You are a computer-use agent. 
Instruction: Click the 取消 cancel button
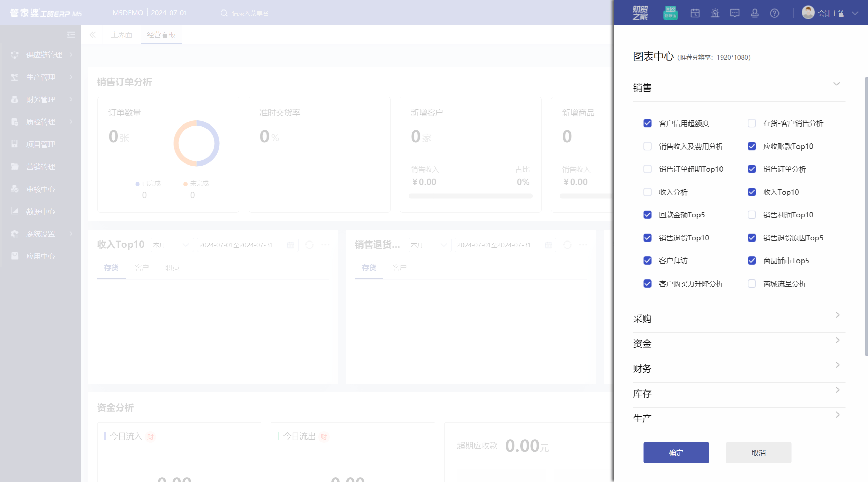[x=758, y=452]
